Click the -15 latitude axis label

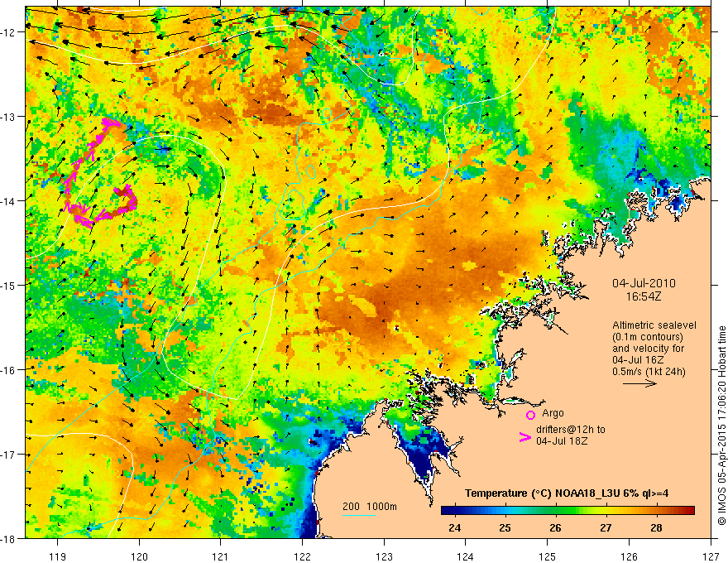(9, 285)
